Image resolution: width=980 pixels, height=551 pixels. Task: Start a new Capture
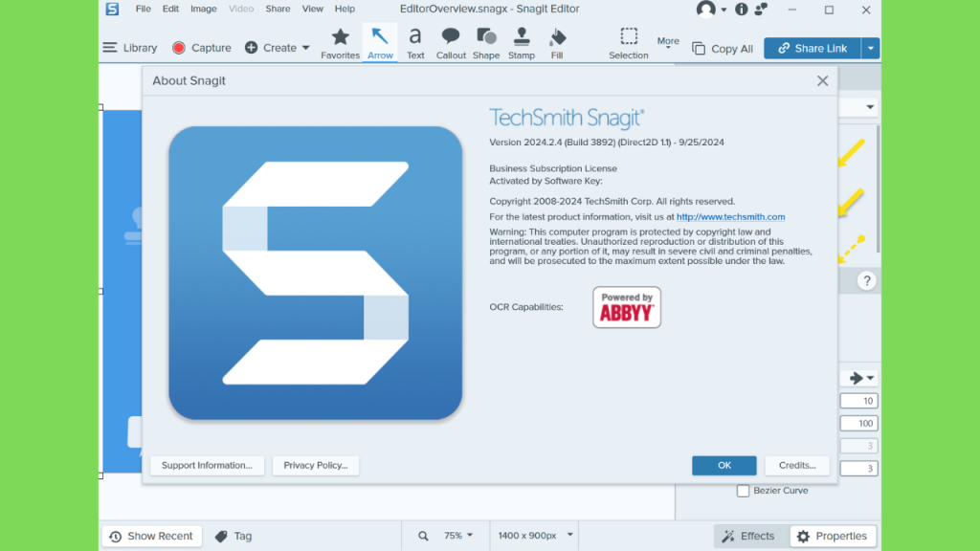coord(202,48)
